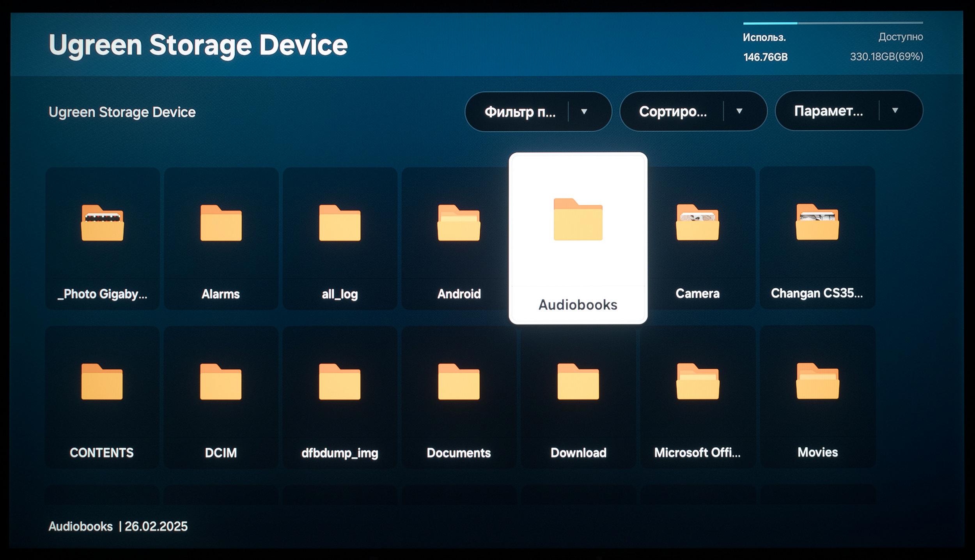Screen dimensions: 975x560
Task: Open the DCIM folder
Action: pyautogui.click(x=221, y=397)
